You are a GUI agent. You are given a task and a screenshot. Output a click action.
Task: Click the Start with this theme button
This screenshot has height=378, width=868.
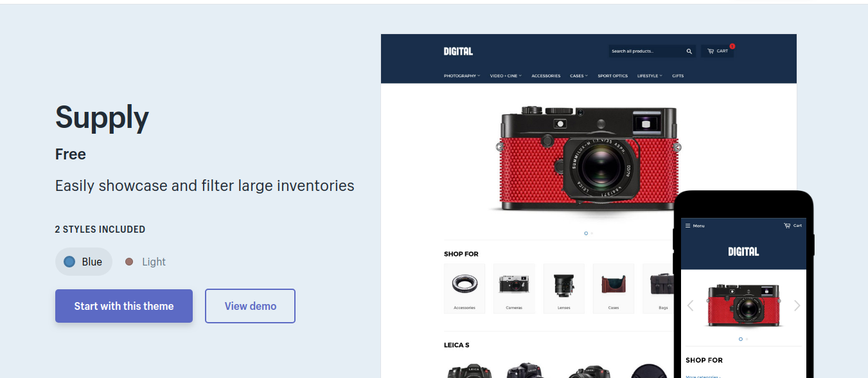[x=124, y=306]
